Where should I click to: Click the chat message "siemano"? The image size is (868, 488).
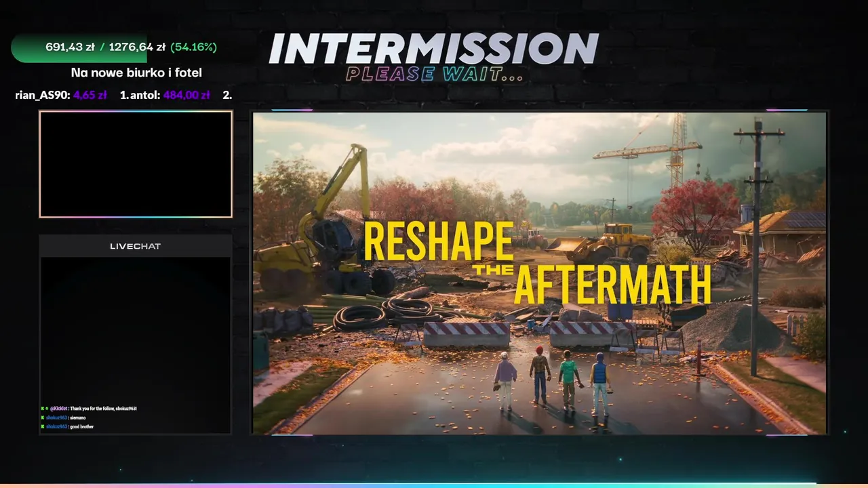tap(78, 418)
